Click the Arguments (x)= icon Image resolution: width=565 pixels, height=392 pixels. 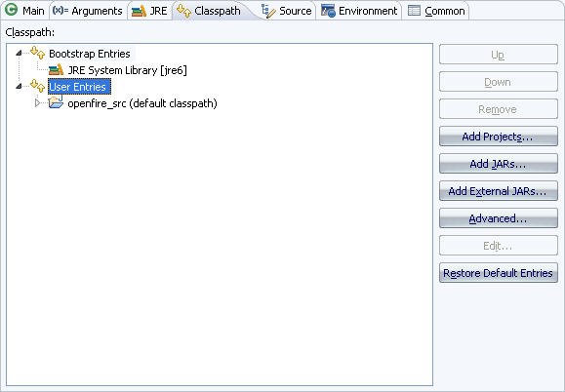pyautogui.click(x=61, y=10)
